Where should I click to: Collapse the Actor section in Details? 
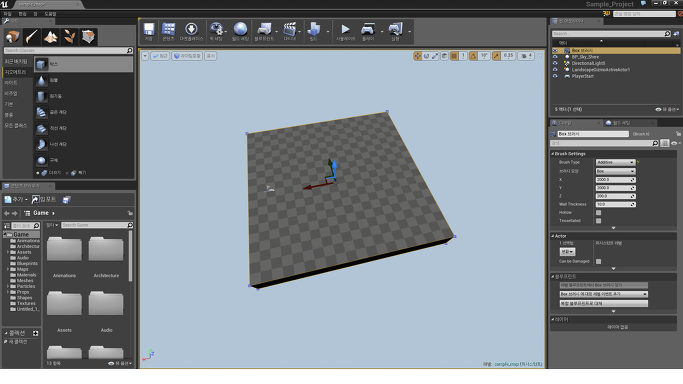553,236
